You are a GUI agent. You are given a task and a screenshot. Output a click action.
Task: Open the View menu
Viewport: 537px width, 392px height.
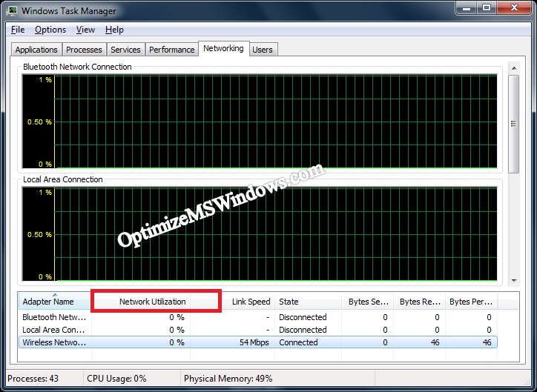[x=85, y=30]
